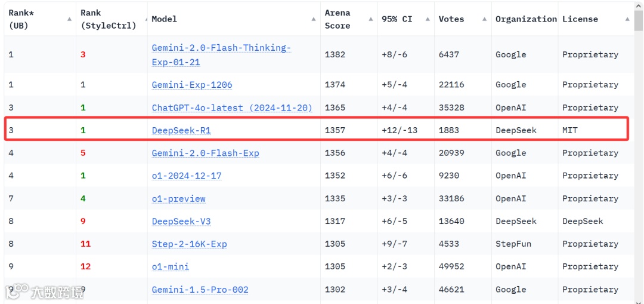Click the Google cell in the Gemini-Exp-1206 row
644x304 pixels.
511,85
